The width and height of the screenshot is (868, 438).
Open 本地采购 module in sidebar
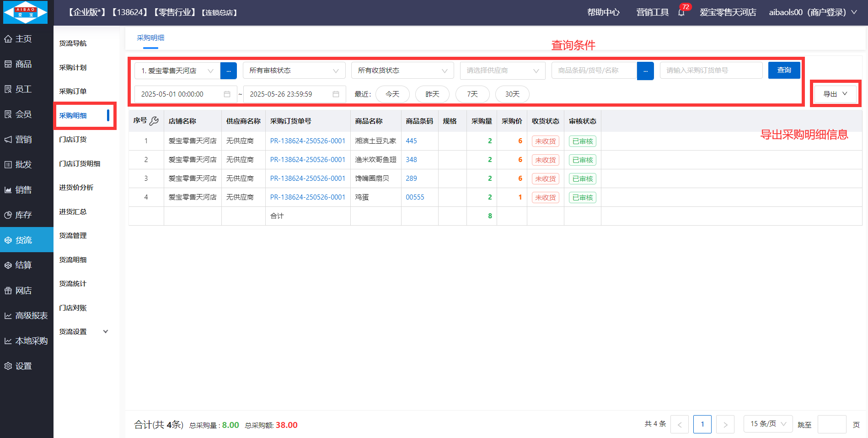point(27,341)
